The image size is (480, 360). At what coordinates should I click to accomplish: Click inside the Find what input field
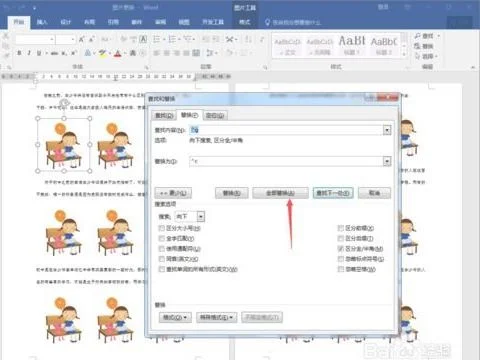pos(286,130)
